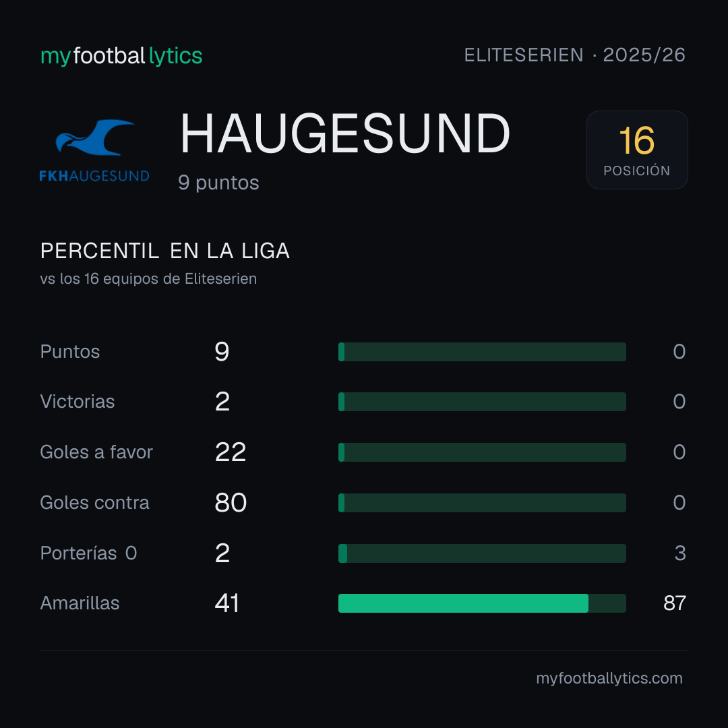Open the myfootballytics.com footer link
This screenshot has width=728, height=728.
tap(609, 678)
